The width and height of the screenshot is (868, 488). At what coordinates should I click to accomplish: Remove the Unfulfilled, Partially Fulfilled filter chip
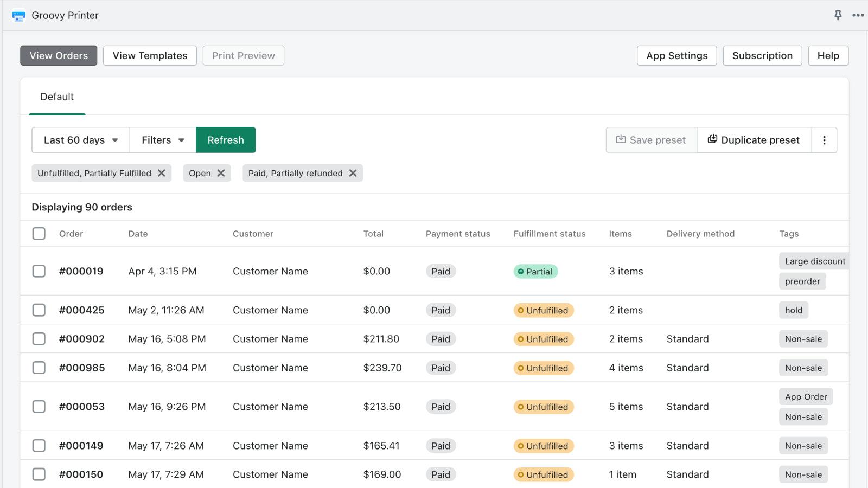pos(162,173)
